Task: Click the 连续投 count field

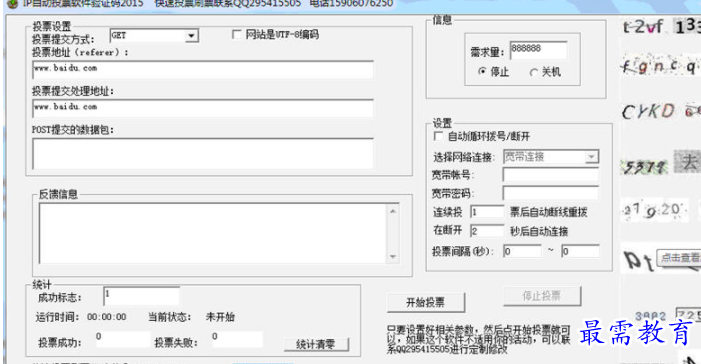Action: pos(487,212)
